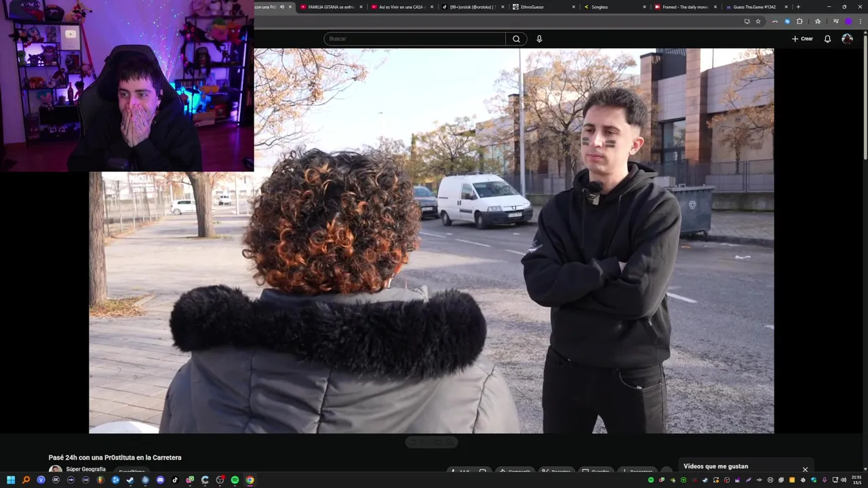
Task: Open the Spotify system tray icon
Action: [651, 480]
